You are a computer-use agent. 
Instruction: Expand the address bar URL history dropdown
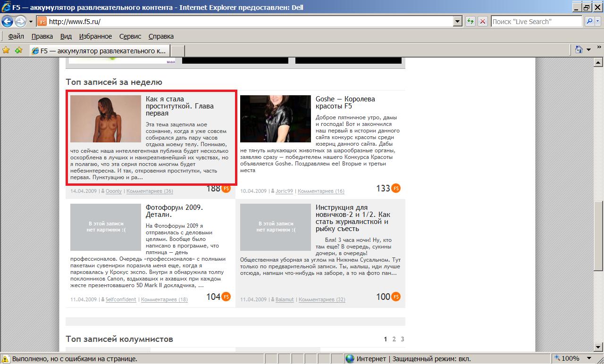click(x=457, y=21)
